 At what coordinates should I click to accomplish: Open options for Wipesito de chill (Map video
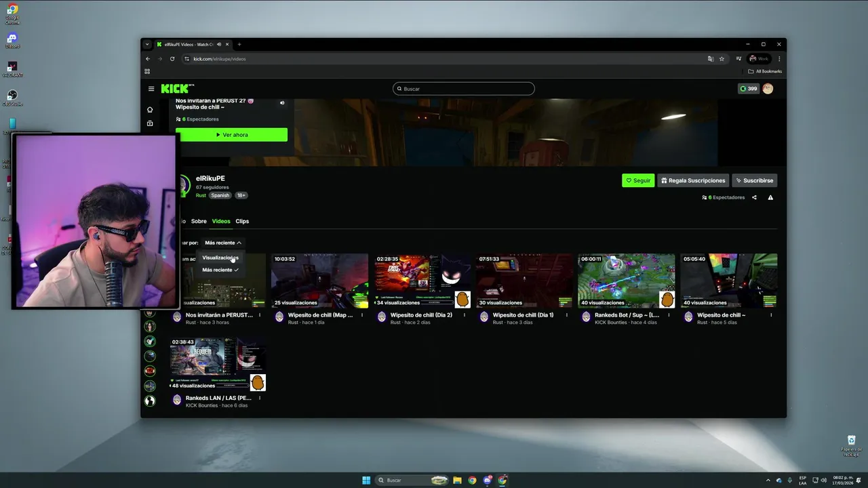(362, 315)
